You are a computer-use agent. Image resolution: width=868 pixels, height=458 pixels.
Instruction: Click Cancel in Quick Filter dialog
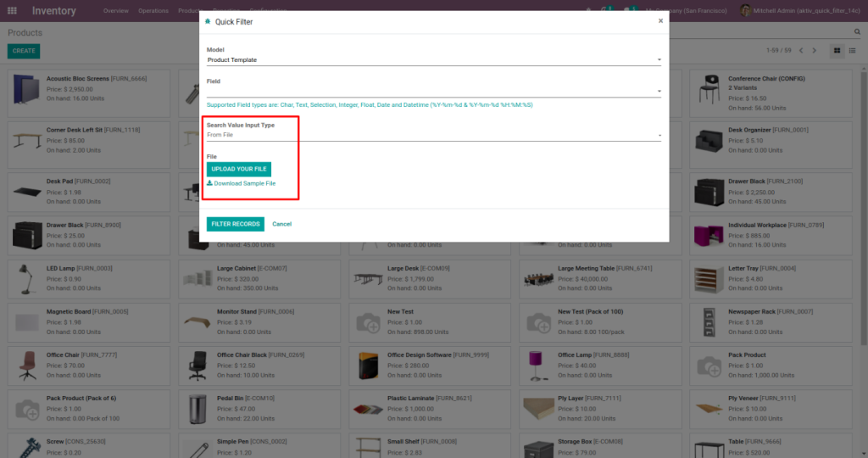(x=281, y=224)
